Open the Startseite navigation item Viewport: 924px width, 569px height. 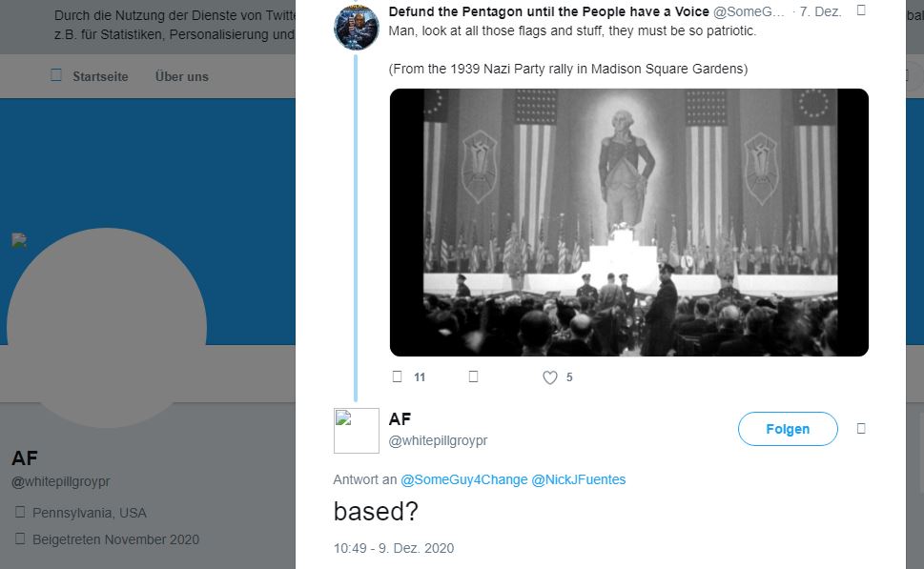100,76
